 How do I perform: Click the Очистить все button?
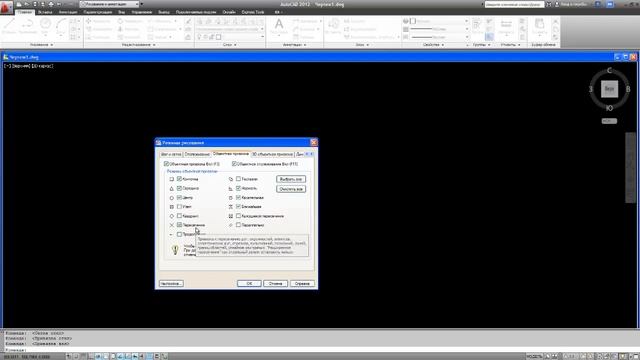291,189
